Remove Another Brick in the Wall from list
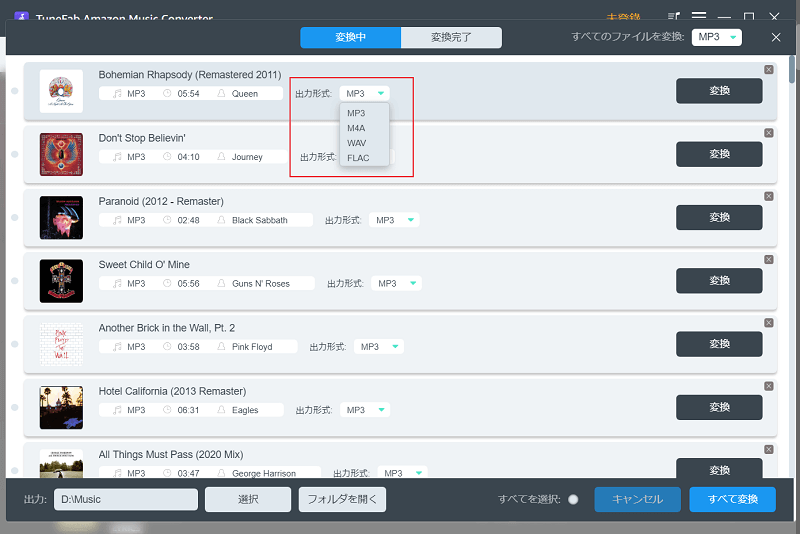 click(768, 323)
